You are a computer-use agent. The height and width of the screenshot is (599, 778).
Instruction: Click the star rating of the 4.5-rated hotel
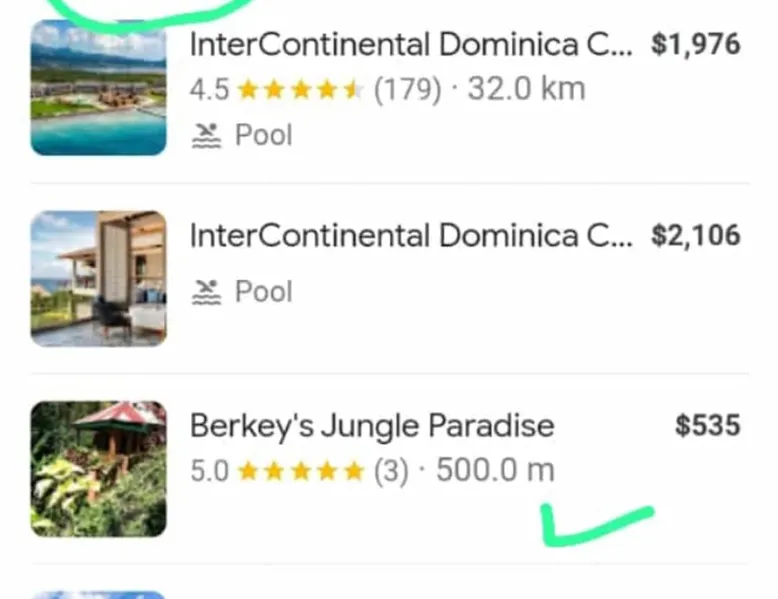tap(299, 90)
